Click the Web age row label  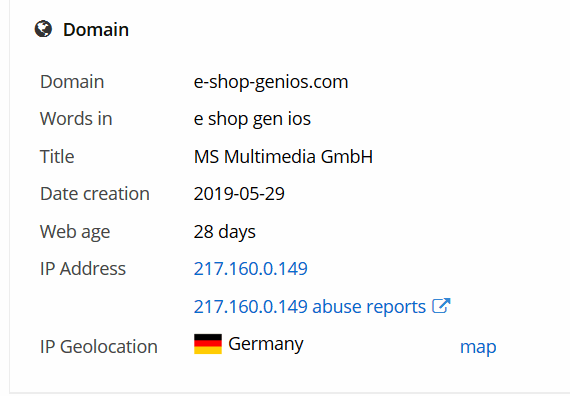coord(75,232)
